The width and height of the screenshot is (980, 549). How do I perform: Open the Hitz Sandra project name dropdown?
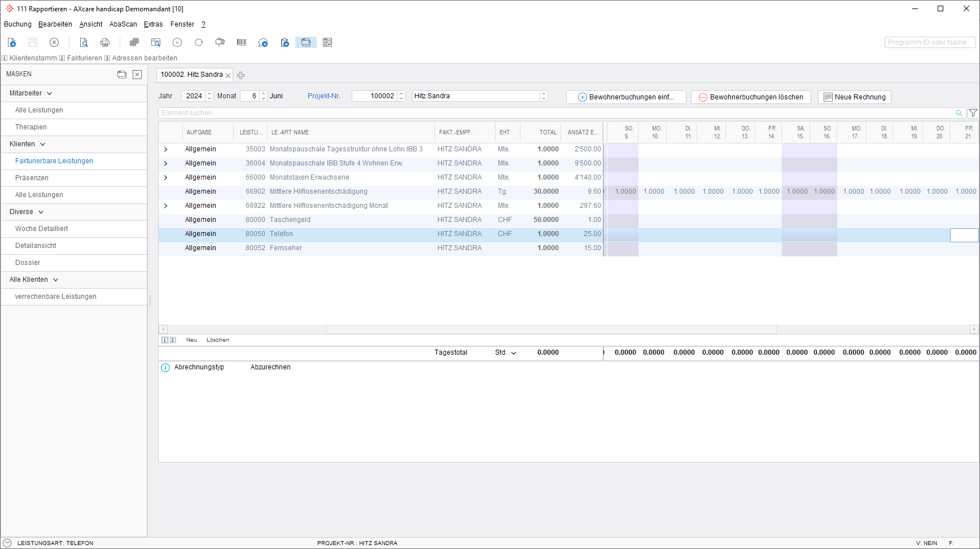544,96
